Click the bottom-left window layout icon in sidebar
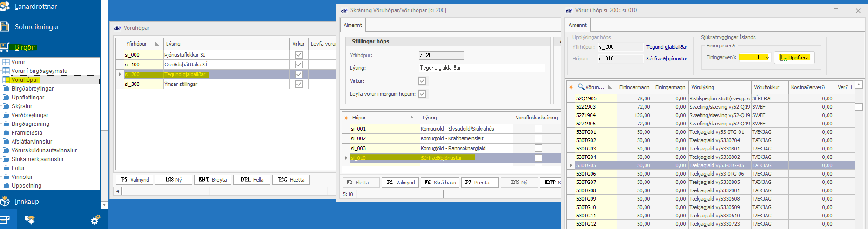The height and width of the screenshot is (229, 868). [5, 220]
